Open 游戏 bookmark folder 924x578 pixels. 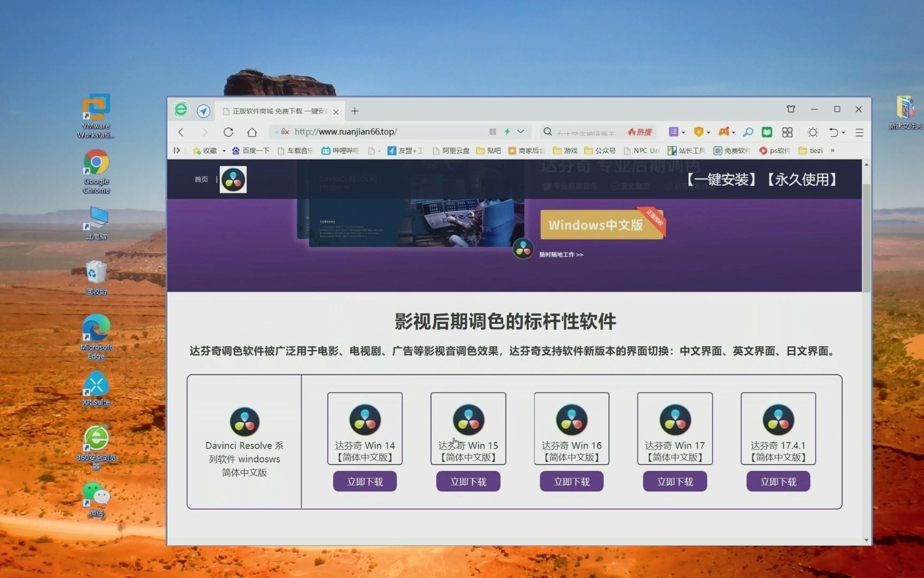[x=565, y=151]
